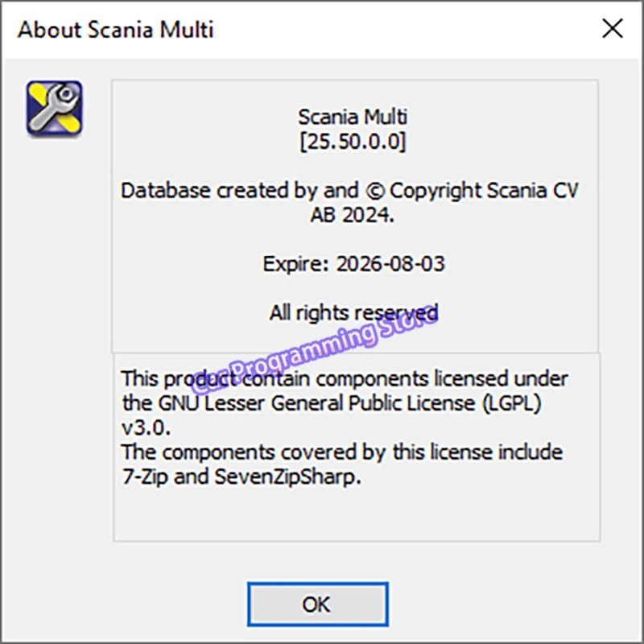
Task: Click the AB 2024 text
Action: click(353, 215)
